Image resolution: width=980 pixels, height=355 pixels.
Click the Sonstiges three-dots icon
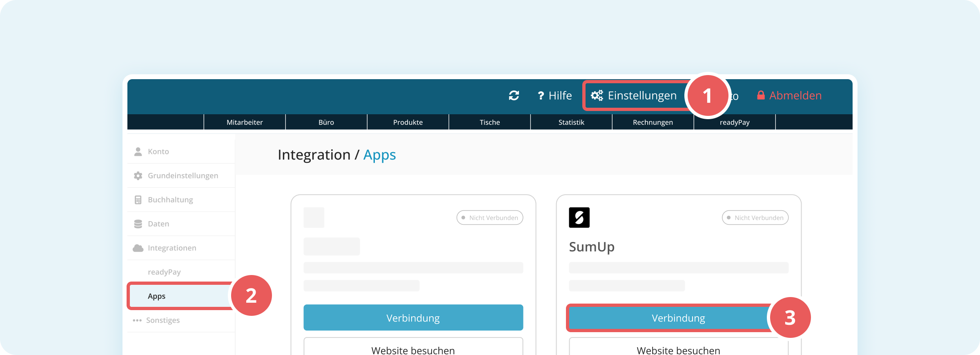coord(137,320)
